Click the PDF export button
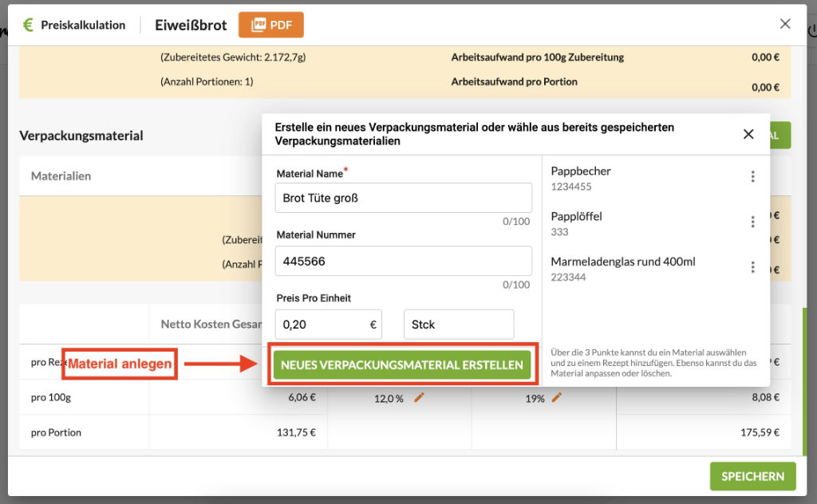The height and width of the screenshot is (504, 817). click(x=270, y=25)
